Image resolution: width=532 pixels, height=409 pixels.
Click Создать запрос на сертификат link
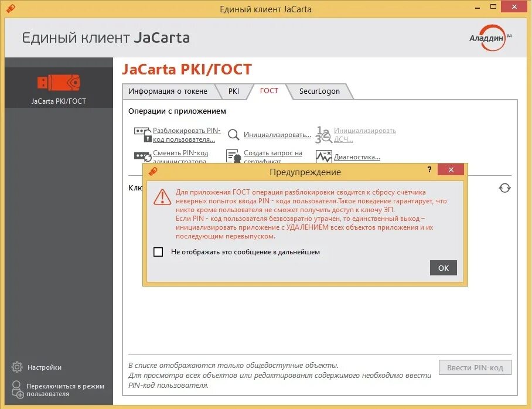click(x=273, y=156)
